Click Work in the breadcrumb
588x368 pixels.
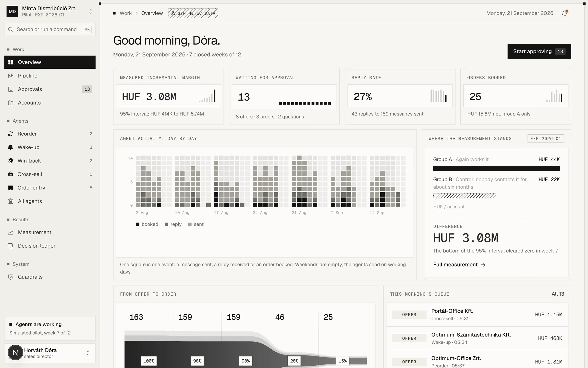point(126,13)
